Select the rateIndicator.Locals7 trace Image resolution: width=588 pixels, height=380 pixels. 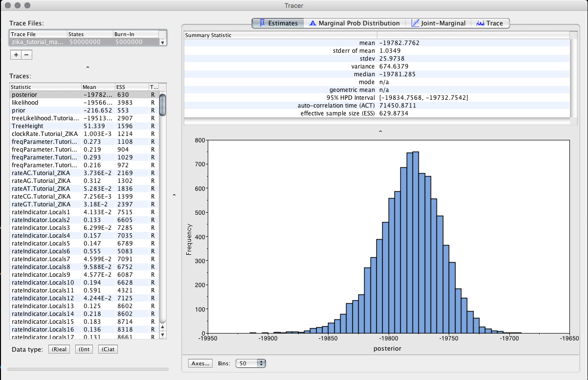coord(85,259)
